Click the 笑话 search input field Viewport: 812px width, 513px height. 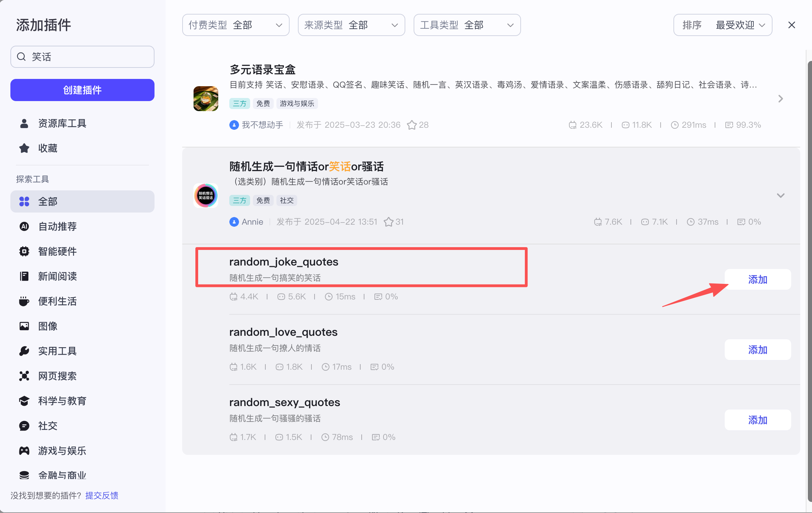pyautogui.click(x=82, y=57)
